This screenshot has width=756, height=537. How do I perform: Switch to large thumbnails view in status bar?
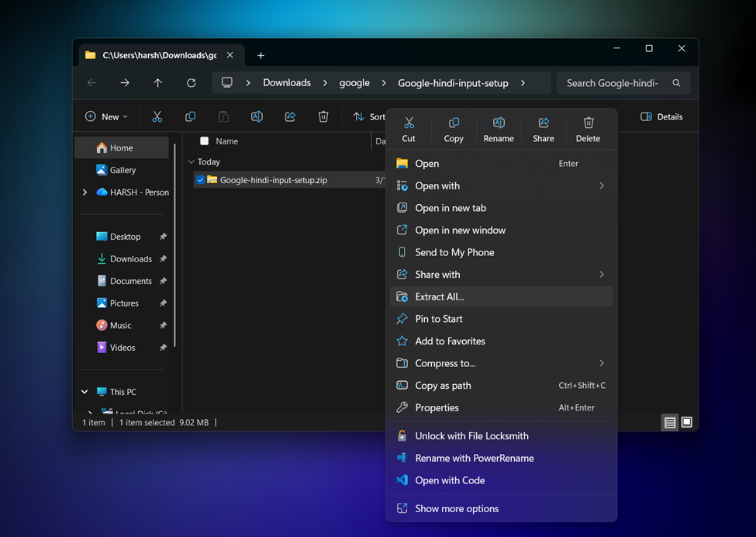[x=686, y=422]
